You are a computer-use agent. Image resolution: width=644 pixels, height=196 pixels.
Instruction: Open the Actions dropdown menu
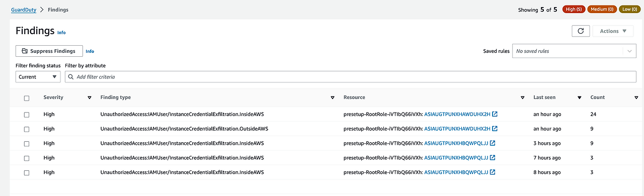point(613,31)
